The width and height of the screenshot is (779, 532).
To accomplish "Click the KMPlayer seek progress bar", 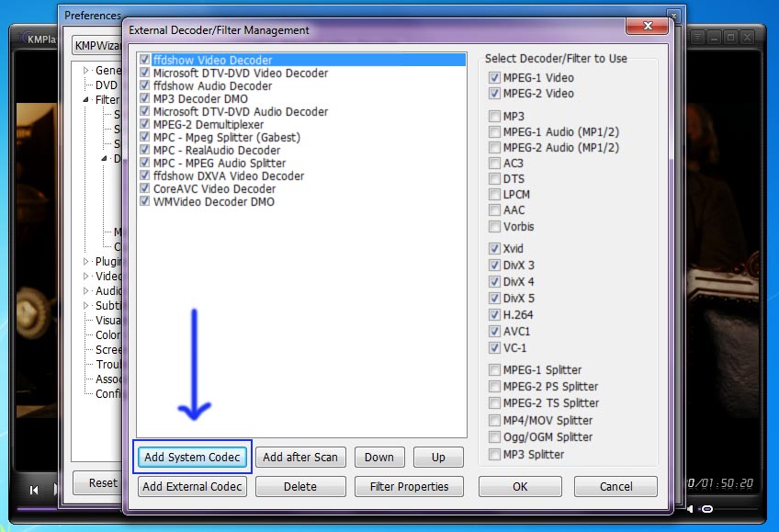I will [x=38, y=508].
